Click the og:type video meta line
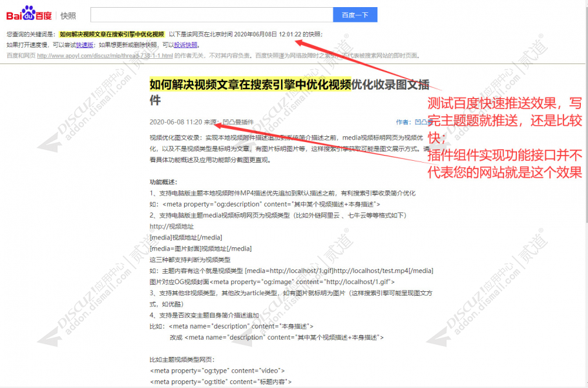The width and height of the screenshot is (588, 388). [x=217, y=371]
